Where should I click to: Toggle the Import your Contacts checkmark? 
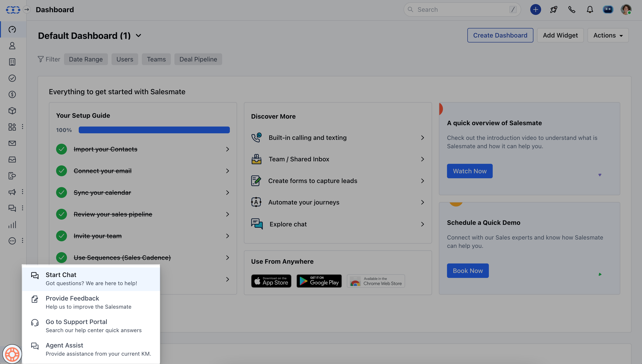click(x=61, y=149)
